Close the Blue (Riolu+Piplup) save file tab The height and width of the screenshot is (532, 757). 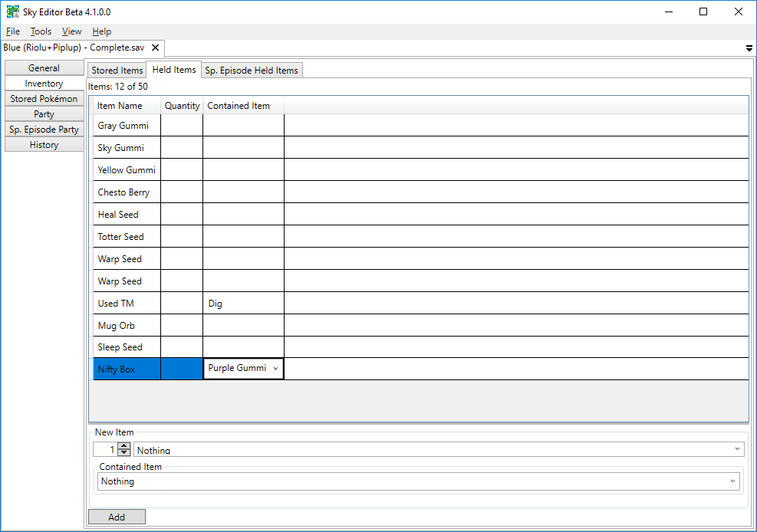(155, 48)
